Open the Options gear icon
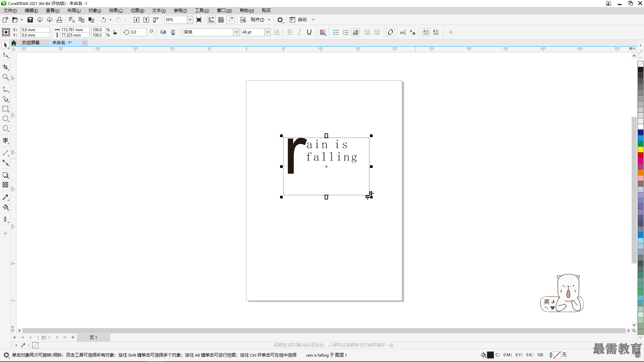Viewport: 644px width, 362px height. (280, 20)
